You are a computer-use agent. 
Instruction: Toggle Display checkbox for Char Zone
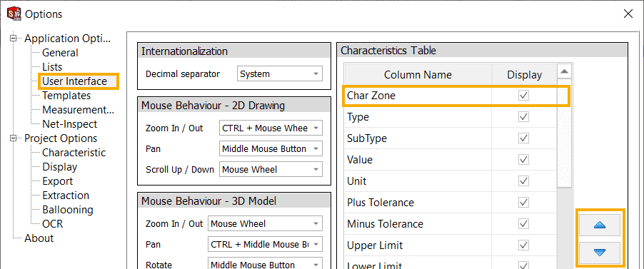pos(523,96)
